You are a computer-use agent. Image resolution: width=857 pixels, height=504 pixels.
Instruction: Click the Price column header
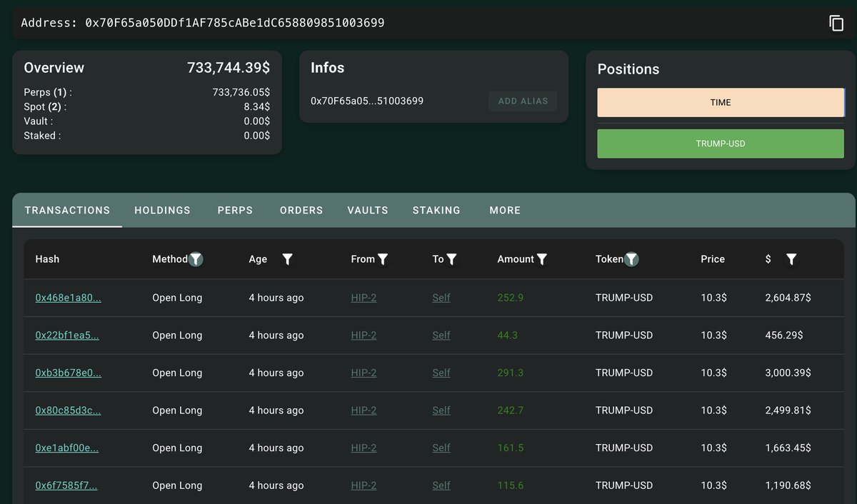pos(713,259)
